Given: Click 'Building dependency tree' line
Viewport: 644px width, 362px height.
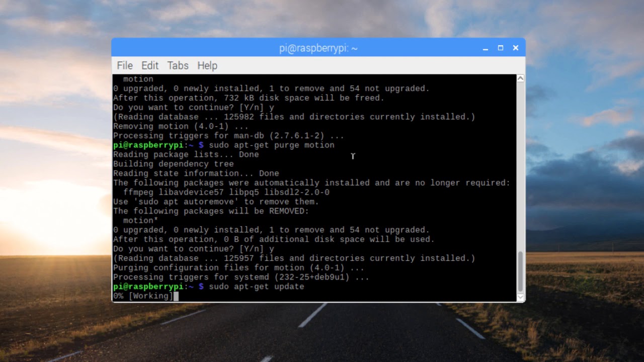Looking at the screenshot, I should point(174,164).
